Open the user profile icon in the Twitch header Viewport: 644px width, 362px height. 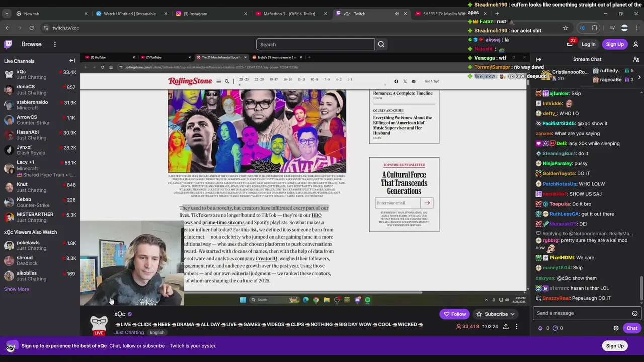pyautogui.click(x=636, y=44)
